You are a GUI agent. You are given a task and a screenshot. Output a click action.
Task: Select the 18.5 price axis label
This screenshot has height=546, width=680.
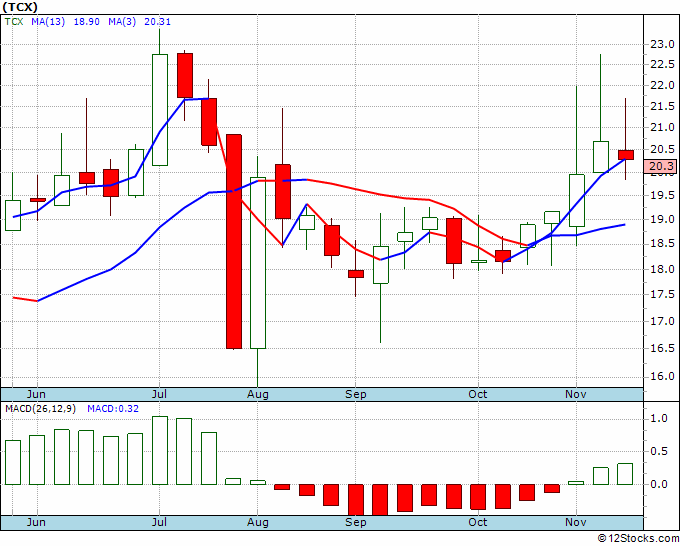tap(662, 244)
